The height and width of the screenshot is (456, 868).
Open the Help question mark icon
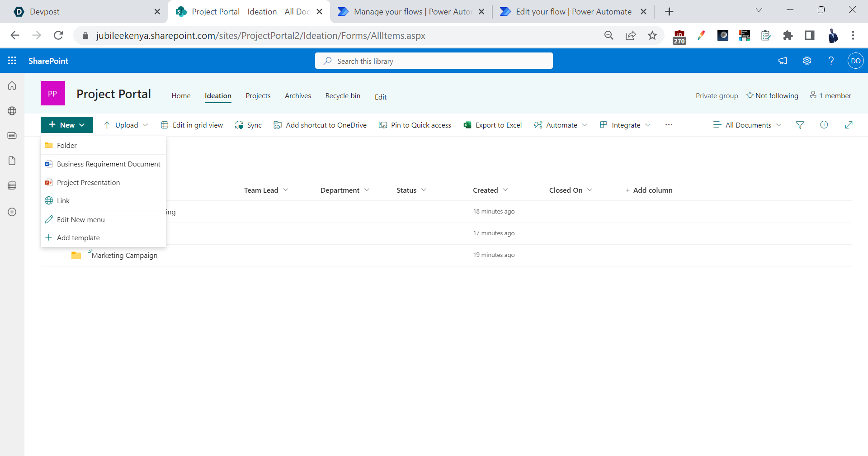(x=831, y=61)
